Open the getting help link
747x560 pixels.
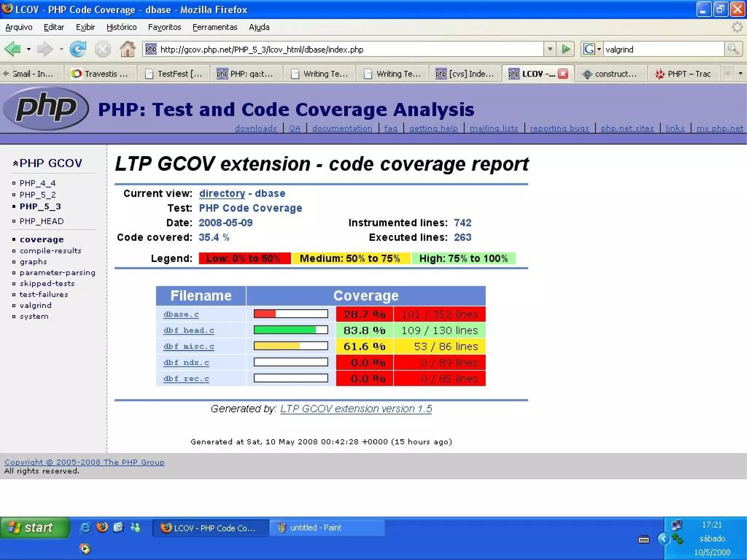tap(433, 128)
